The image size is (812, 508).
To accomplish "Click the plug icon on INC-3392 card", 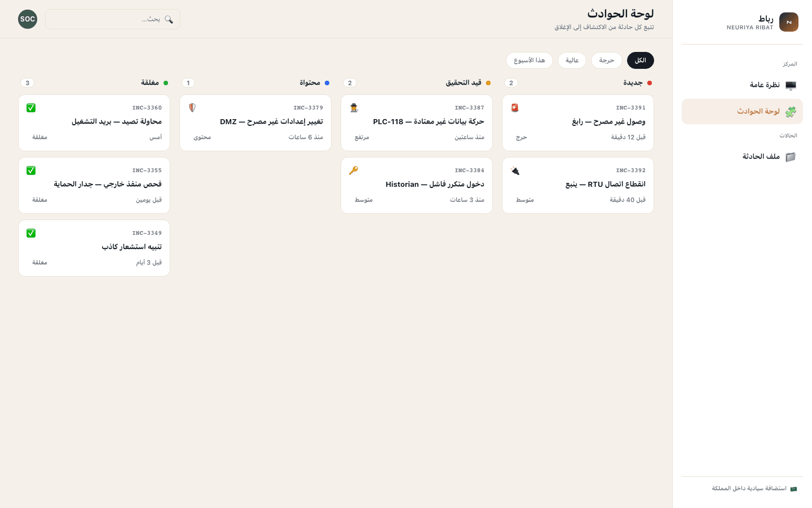I will click(515, 170).
